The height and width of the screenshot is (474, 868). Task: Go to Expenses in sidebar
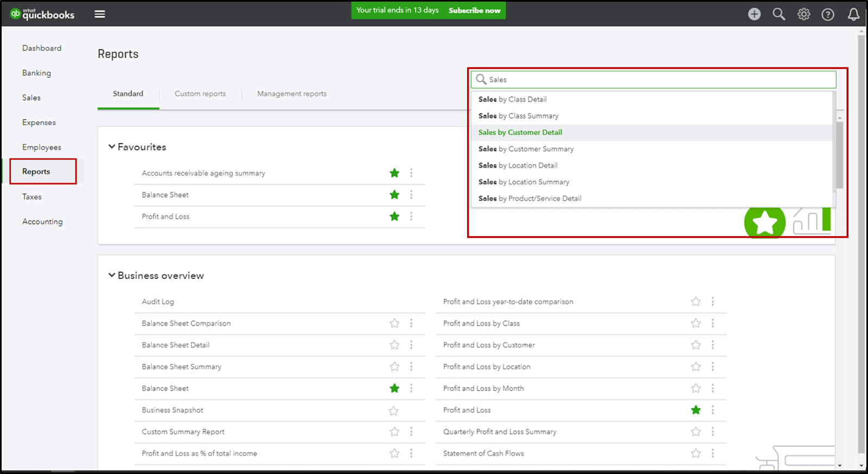(x=39, y=123)
